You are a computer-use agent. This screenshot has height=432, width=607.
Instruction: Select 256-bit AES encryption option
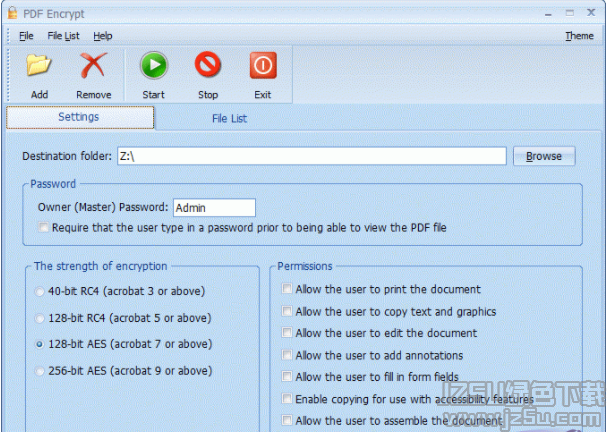(39, 371)
